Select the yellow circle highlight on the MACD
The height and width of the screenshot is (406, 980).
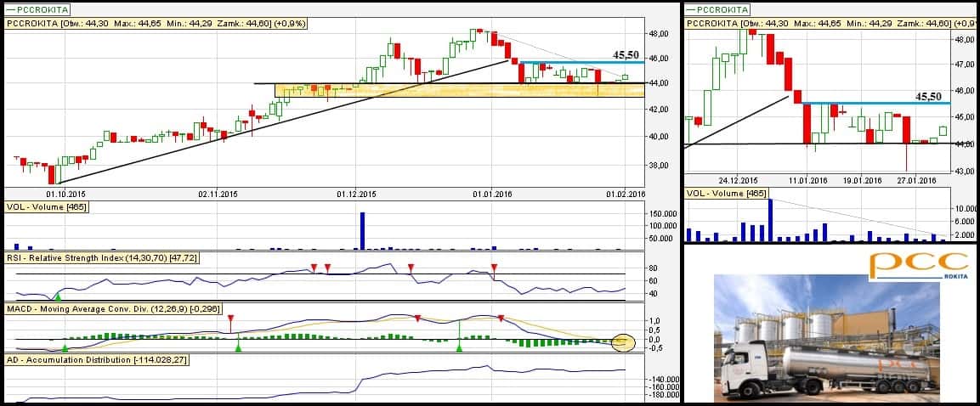pyautogui.click(x=624, y=342)
